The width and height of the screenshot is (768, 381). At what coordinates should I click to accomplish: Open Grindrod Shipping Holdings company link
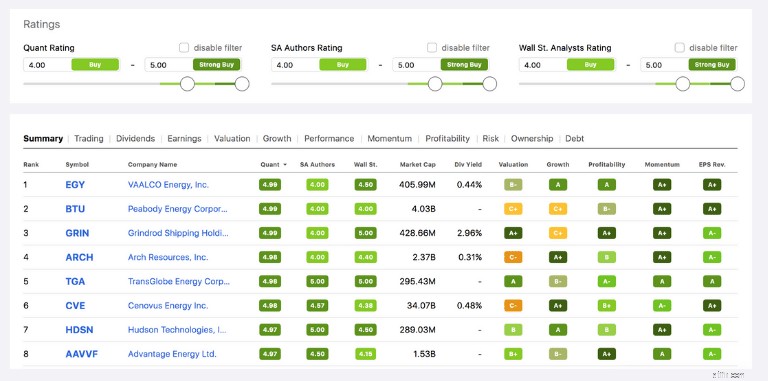178,233
